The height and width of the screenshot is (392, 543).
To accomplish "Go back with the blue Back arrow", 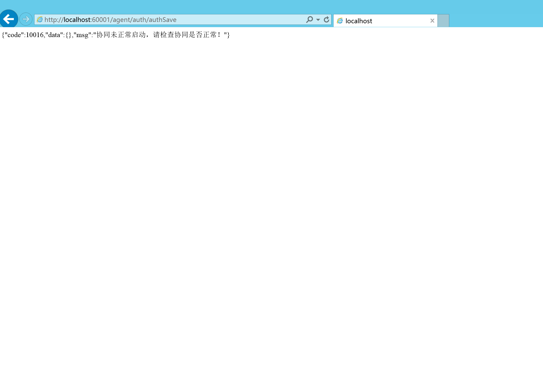I will 9,19.
